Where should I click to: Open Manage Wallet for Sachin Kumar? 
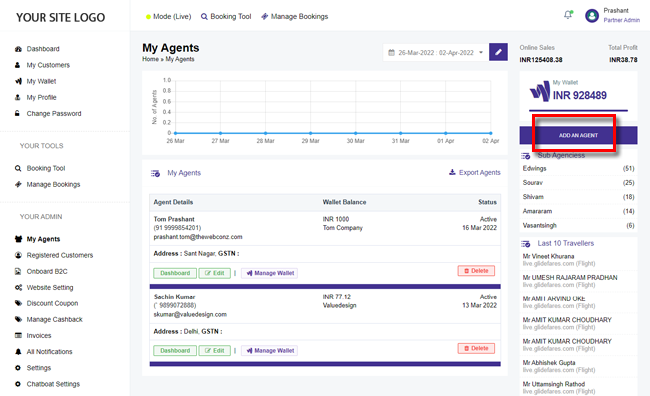(x=269, y=350)
